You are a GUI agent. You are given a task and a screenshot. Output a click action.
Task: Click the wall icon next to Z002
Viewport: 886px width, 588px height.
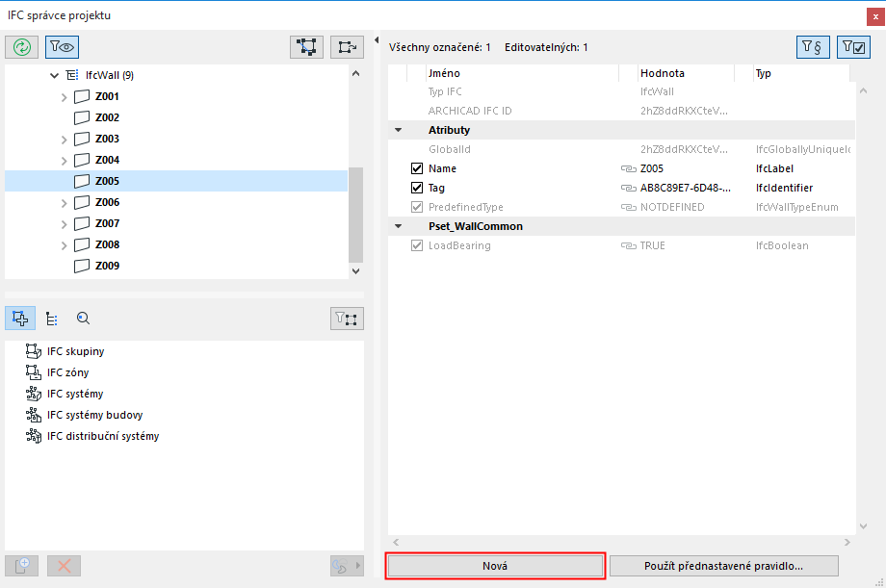82,117
